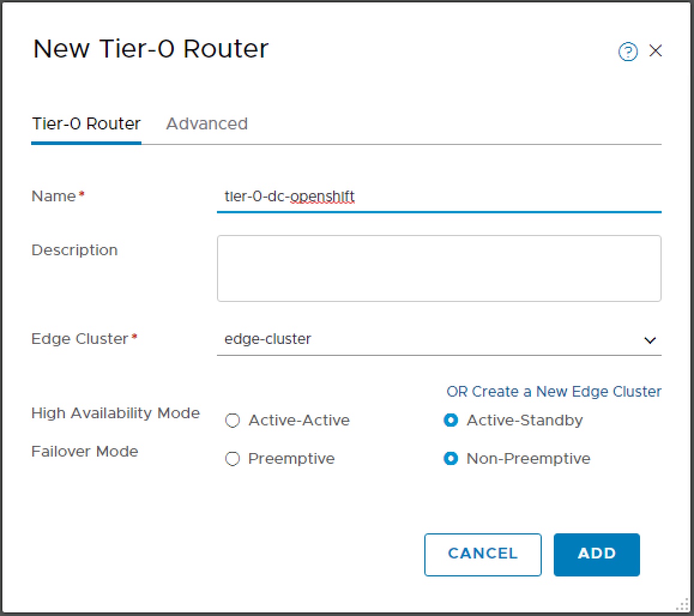The width and height of the screenshot is (694, 616).
Task: Choose Preemptive failover mode
Action: point(233,458)
